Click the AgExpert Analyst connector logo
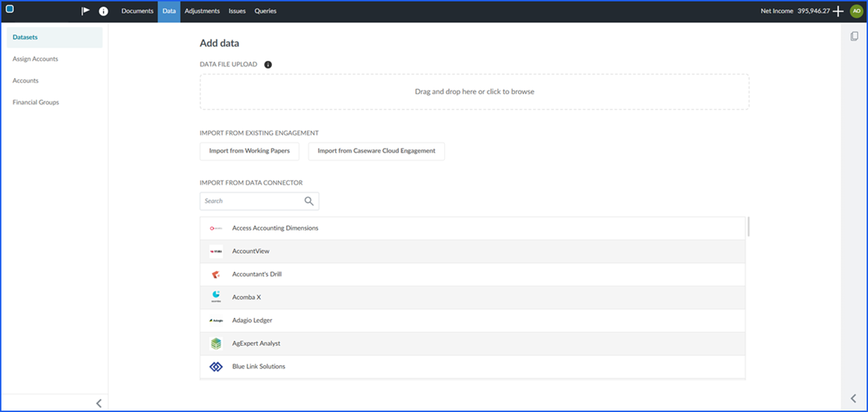 216,343
